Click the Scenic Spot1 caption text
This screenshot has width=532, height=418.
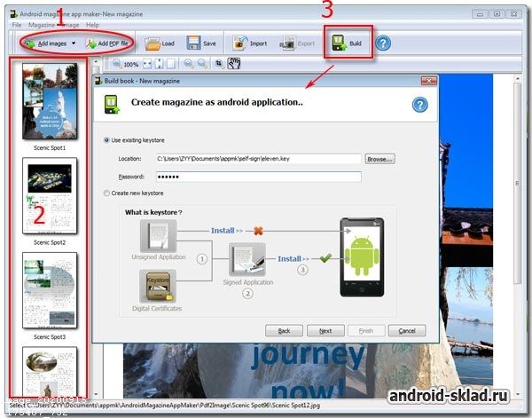[x=50, y=147]
